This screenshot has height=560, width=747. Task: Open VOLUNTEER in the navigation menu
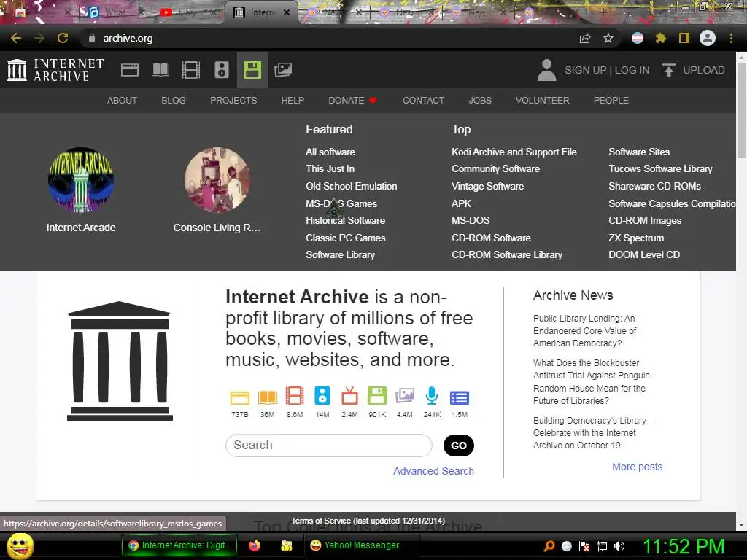click(542, 101)
